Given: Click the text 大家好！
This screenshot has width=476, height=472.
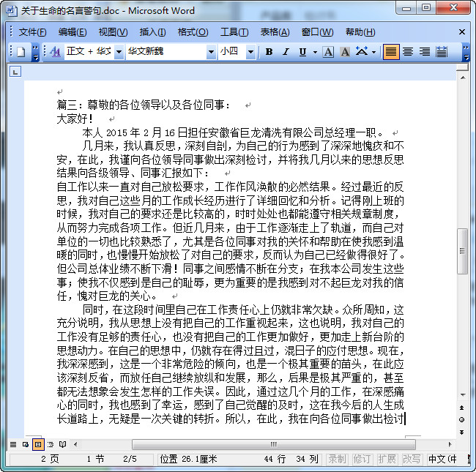Looking at the screenshot, I should coord(75,119).
